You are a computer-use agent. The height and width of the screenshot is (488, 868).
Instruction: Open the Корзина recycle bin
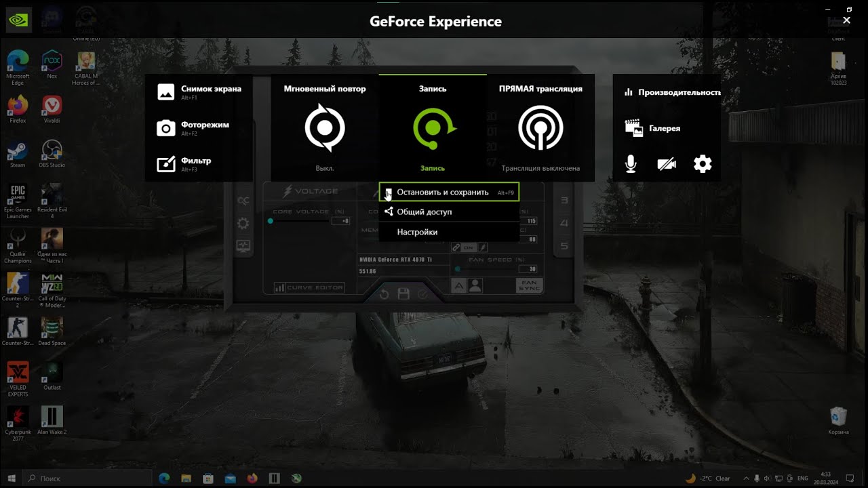839,420
